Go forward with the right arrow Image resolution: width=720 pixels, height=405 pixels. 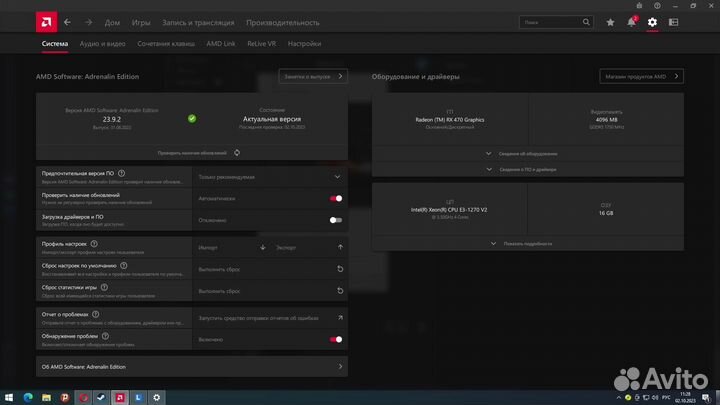coord(88,22)
